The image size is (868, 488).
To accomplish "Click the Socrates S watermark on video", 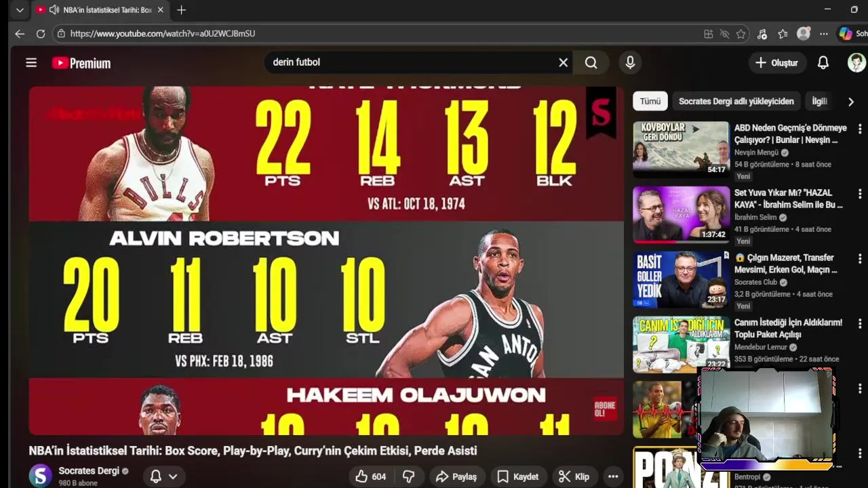I will 601,113.
